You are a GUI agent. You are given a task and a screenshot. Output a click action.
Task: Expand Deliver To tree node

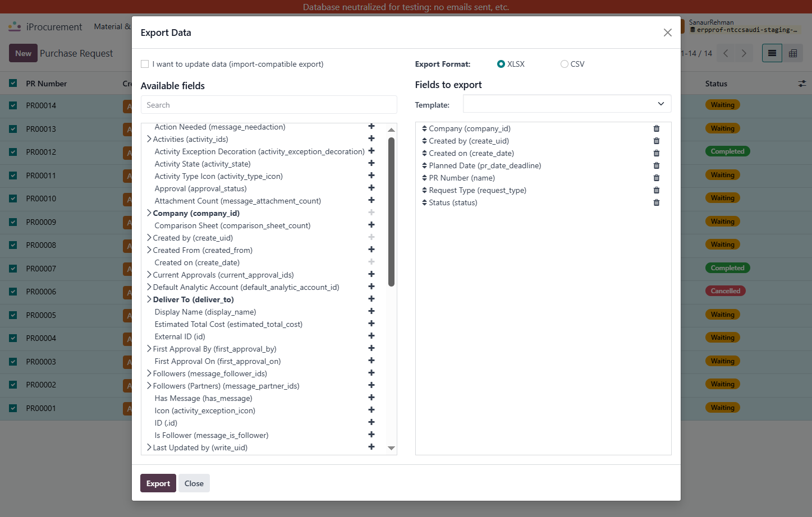[x=149, y=299]
